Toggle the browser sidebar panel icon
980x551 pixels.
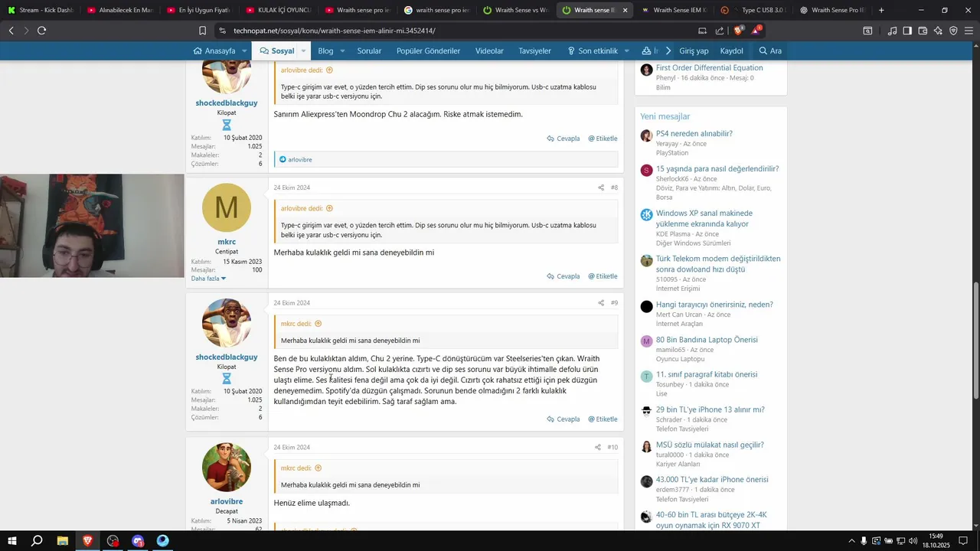click(x=907, y=31)
